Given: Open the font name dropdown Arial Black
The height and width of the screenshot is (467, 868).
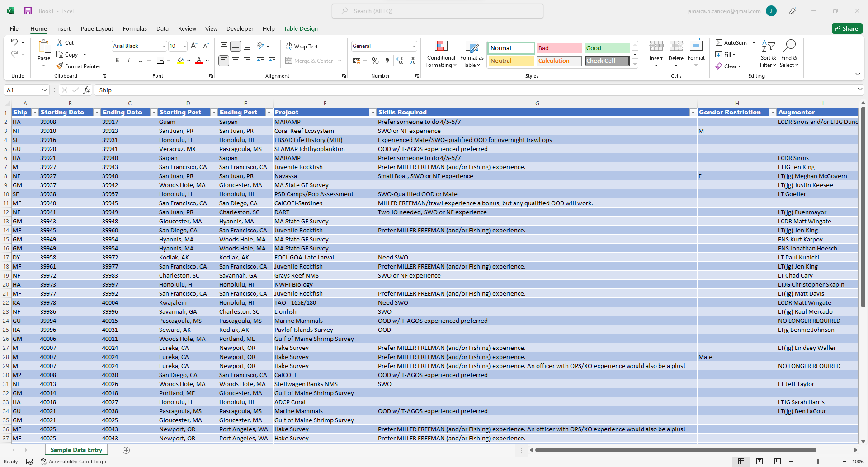Looking at the screenshot, I should pyautogui.click(x=164, y=46).
